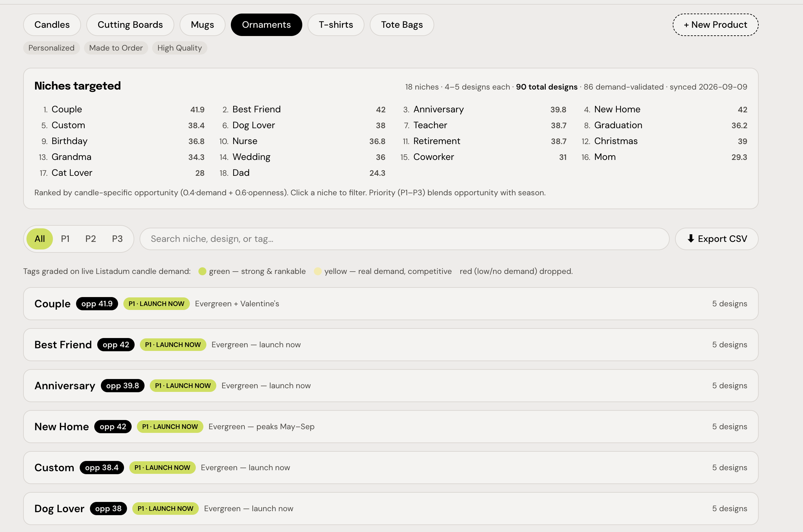This screenshot has width=803, height=532.
Task: Select the P2 priority filter
Action: click(x=91, y=239)
